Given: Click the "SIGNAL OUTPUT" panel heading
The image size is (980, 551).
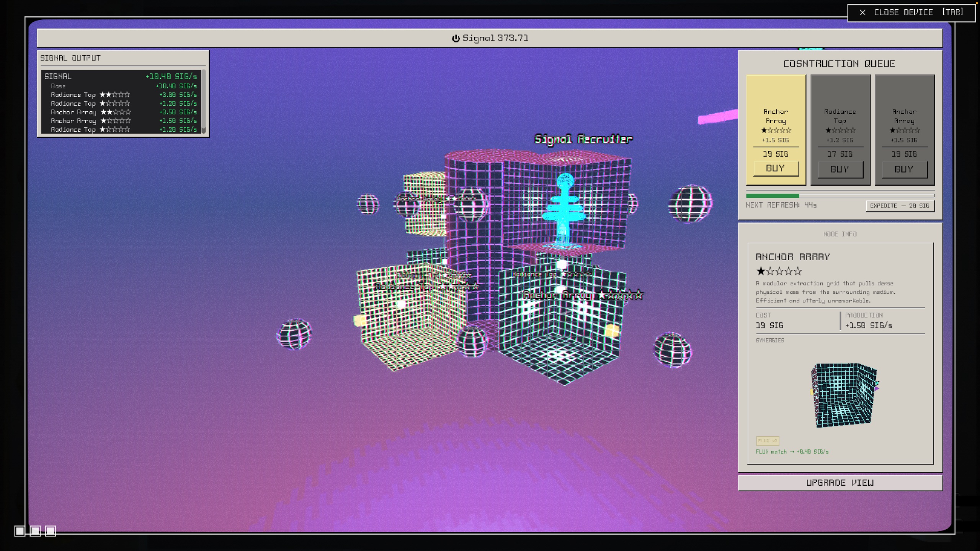Looking at the screenshot, I should click(70, 58).
